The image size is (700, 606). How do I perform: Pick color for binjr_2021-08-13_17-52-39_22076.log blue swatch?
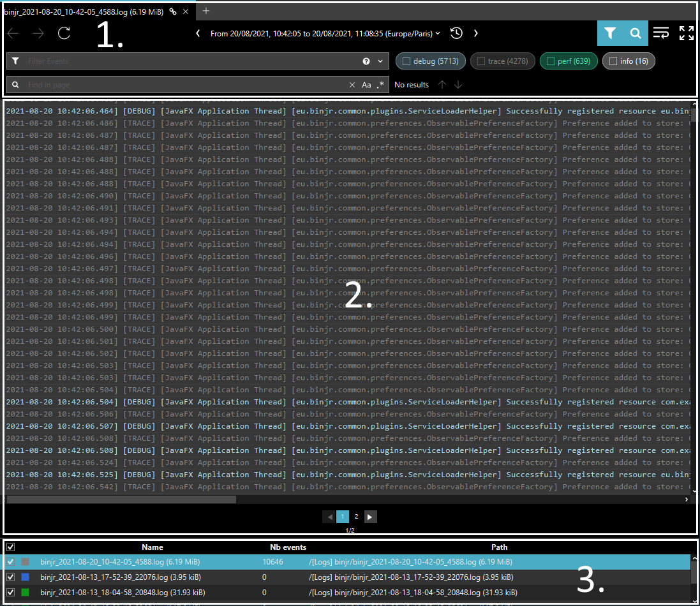click(x=26, y=577)
